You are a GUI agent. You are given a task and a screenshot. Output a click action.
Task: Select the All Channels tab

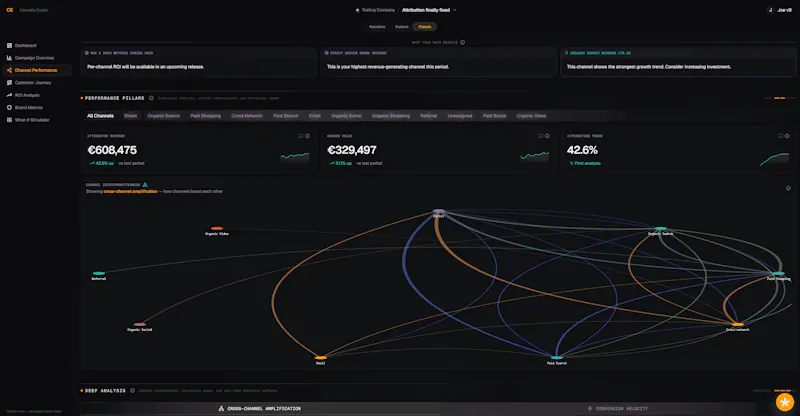pyautogui.click(x=101, y=116)
